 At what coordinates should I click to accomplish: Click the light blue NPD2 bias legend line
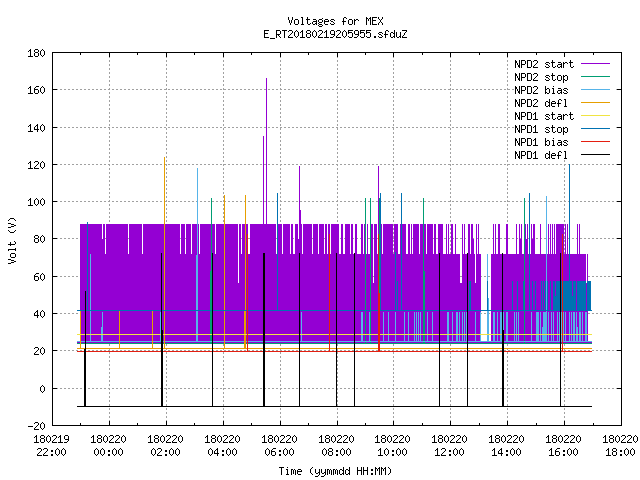[595, 90]
